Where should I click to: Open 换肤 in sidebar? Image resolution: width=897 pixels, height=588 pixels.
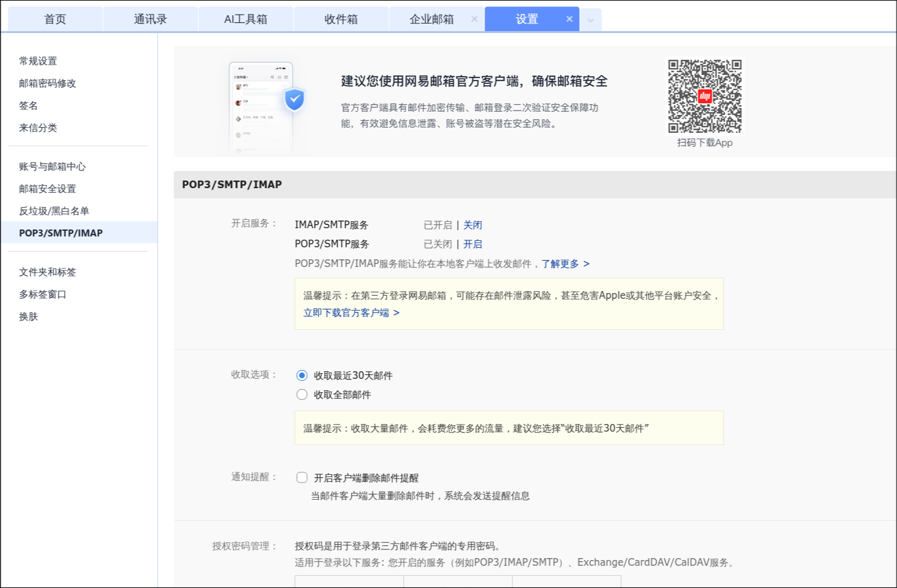[29, 317]
